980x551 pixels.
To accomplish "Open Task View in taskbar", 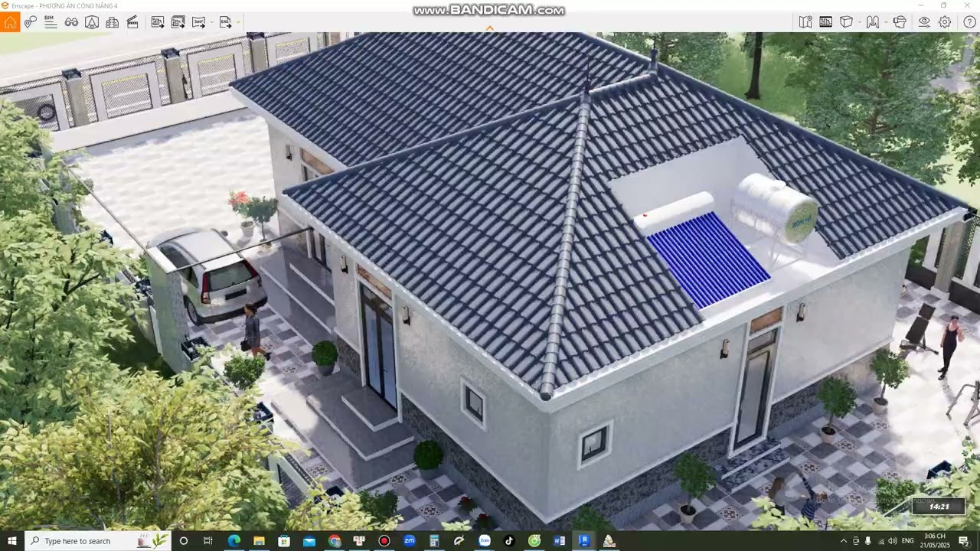I will (208, 541).
